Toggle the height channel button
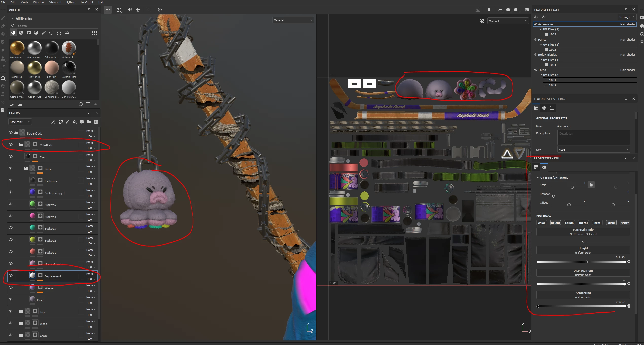The image size is (644, 345). (555, 223)
